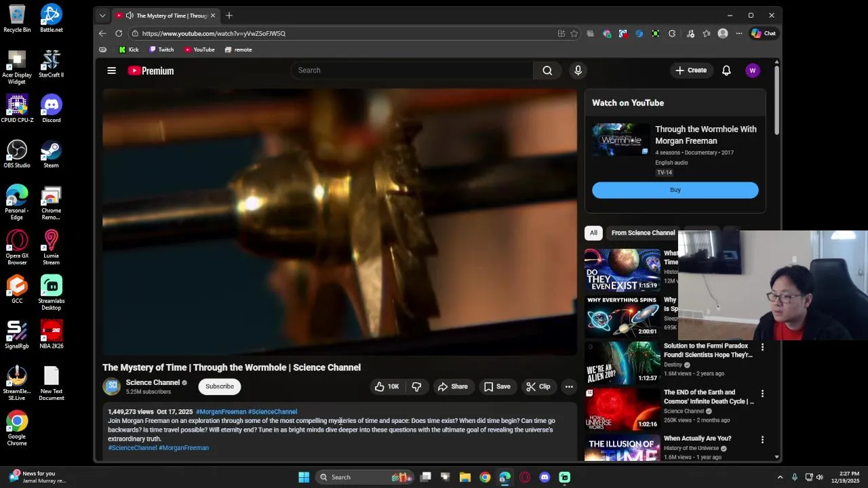Open options for When Actually Are You

[762, 439]
